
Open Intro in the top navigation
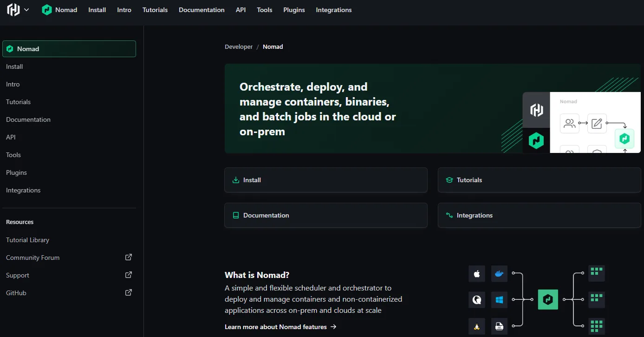pyautogui.click(x=124, y=10)
